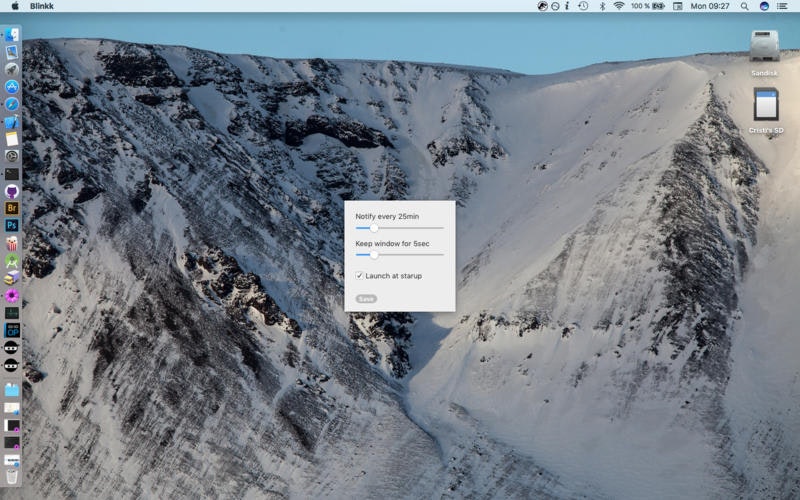Open Transmit truck icon in dock
Viewport: 800px width, 500px height.
tap(12, 278)
